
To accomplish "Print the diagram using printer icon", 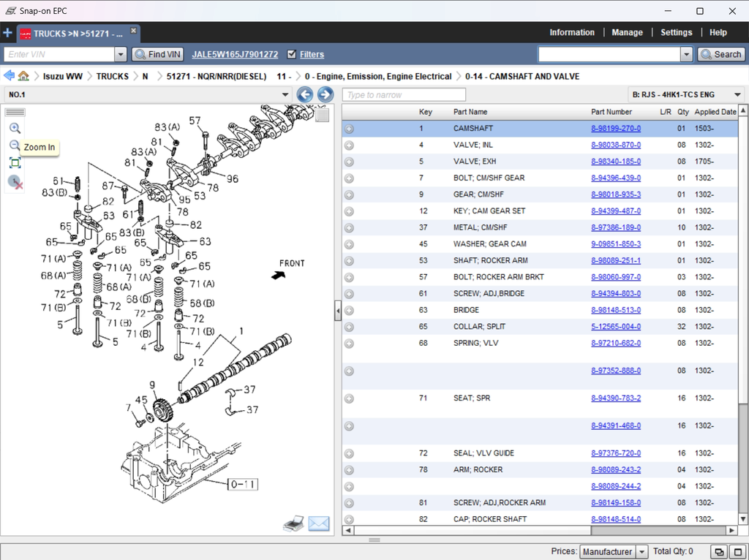I will coord(293,523).
